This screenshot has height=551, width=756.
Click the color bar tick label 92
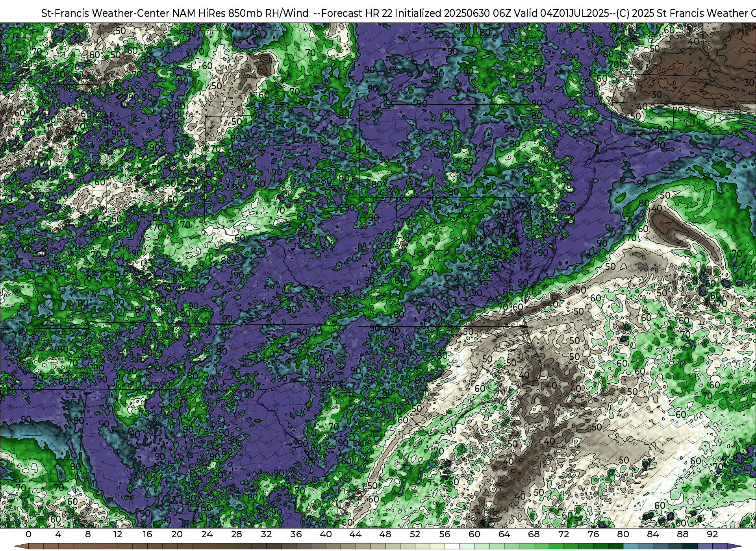tap(713, 534)
